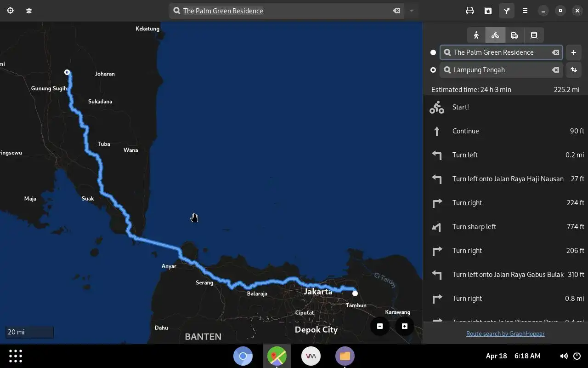Click the header search bar

click(x=287, y=11)
